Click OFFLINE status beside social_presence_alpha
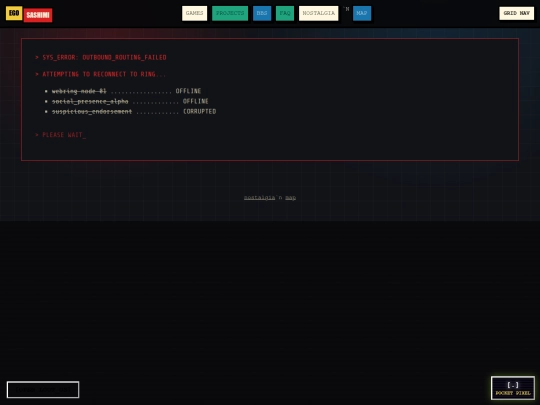Viewport: 540px width, 405px height. point(196,101)
